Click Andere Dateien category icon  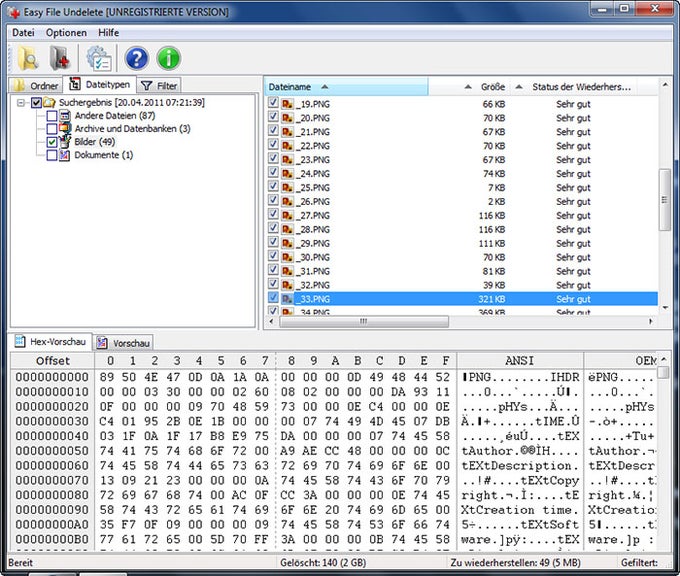tap(65, 116)
